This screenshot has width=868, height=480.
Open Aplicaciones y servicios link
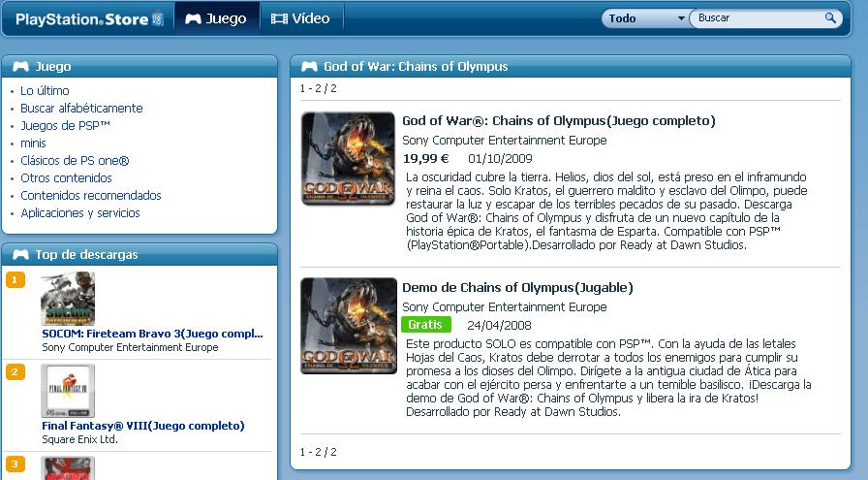tap(80, 212)
